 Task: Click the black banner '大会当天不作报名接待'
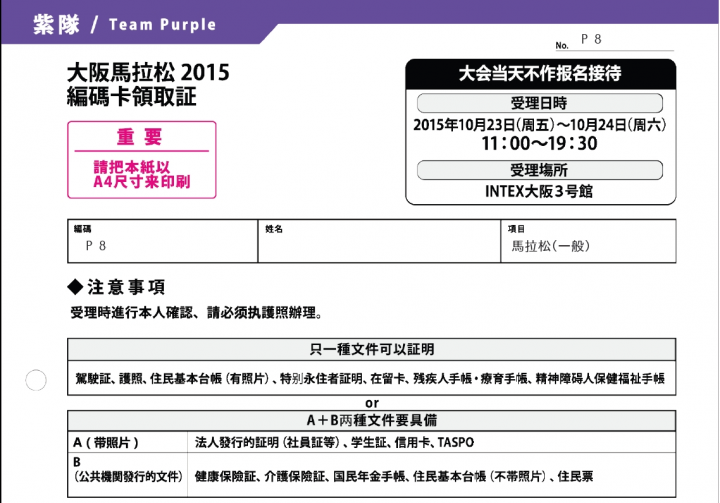[540, 73]
